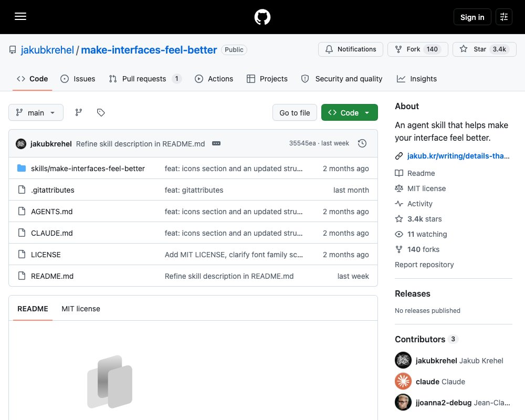Open the CLAUDE.md file
Image resolution: width=525 pixels, height=420 pixels.
pos(51,233)
